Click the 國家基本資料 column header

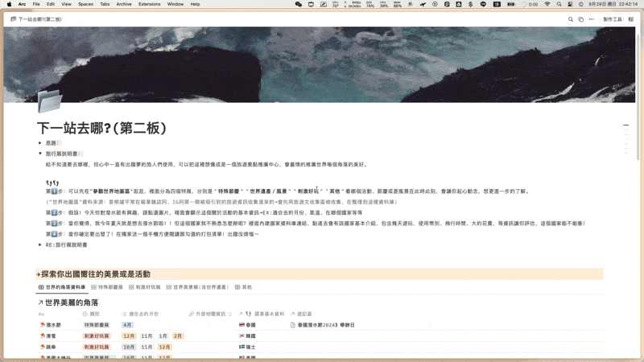[x=261, y=314]
